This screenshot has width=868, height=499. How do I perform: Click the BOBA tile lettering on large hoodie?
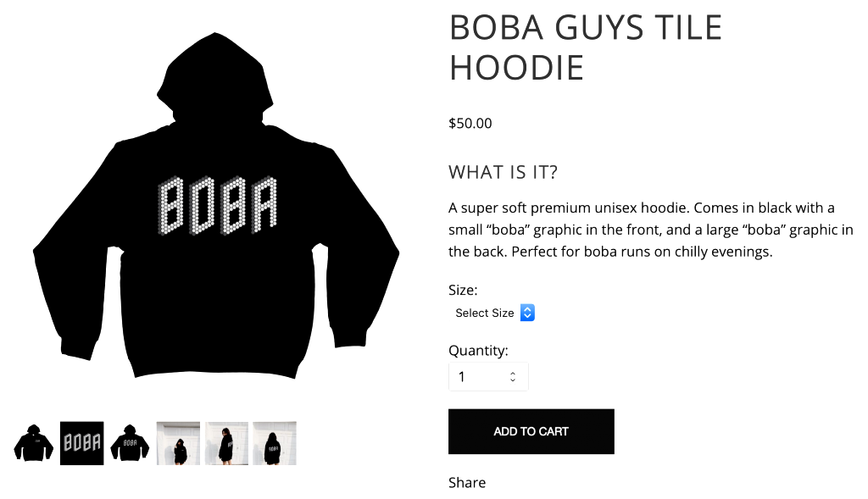click(218, 204)
